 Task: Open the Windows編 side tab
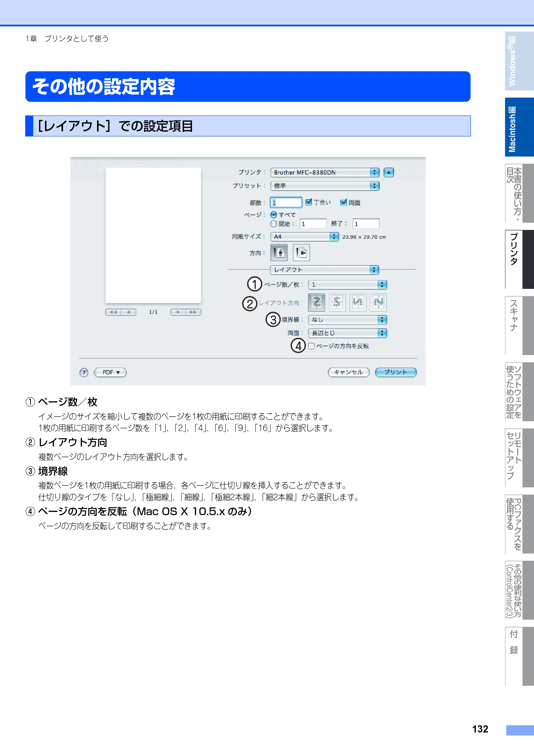[x=519, y=61]
